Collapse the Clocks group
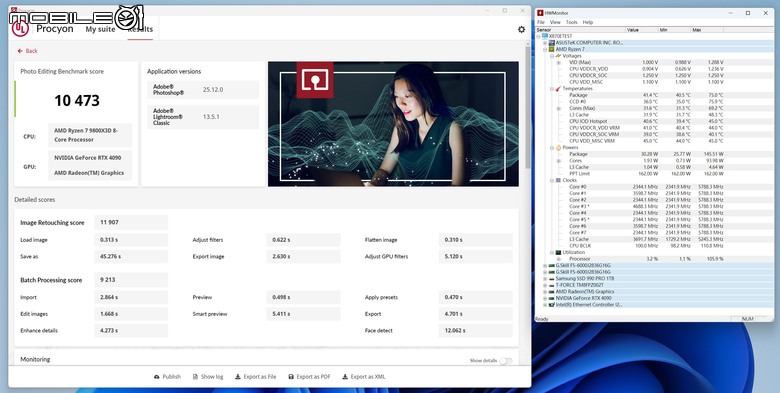Image resolution: width=780 pixels, height=393 pixels. tap(552, 180)
